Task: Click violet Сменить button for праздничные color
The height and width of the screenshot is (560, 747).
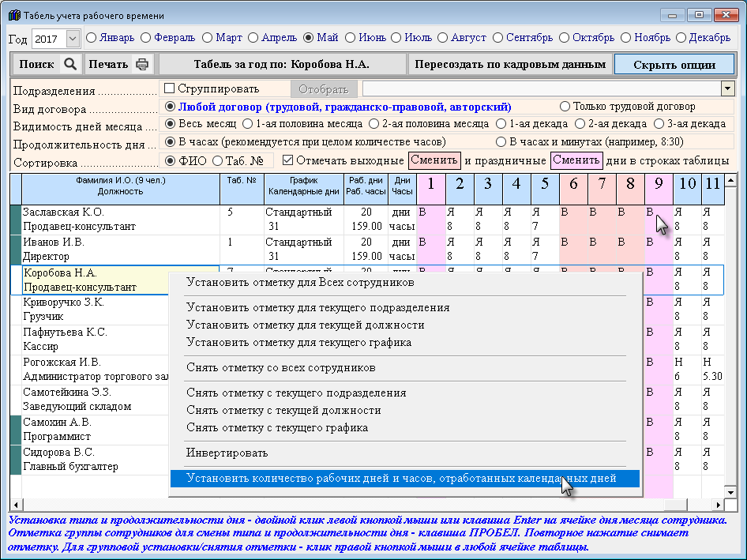Action: [x=576, y=160]
